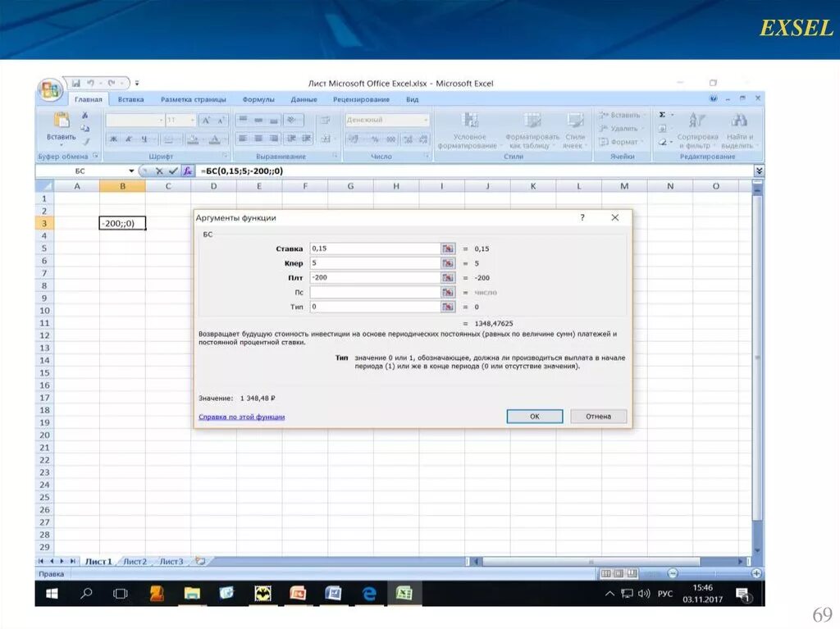Open Условное форматирование menu

pos(468,130)
